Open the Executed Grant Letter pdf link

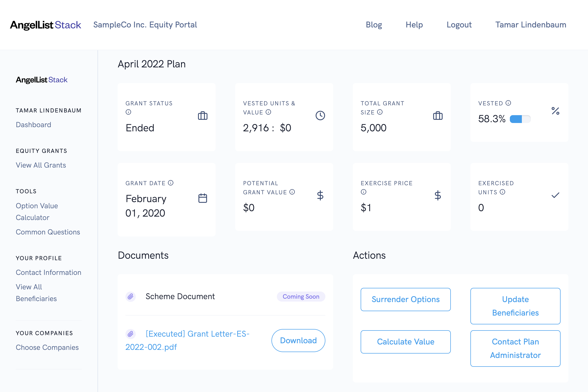(x=187, y=341)
